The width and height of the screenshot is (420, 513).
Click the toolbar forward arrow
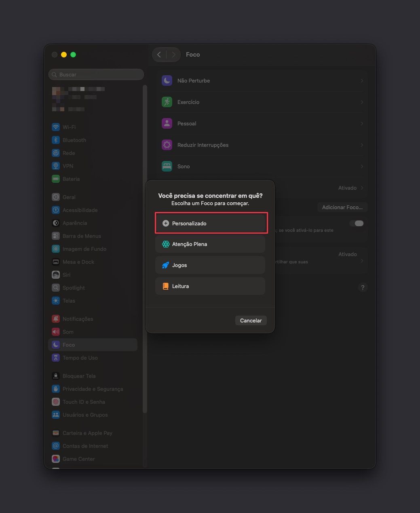point(174,55)
